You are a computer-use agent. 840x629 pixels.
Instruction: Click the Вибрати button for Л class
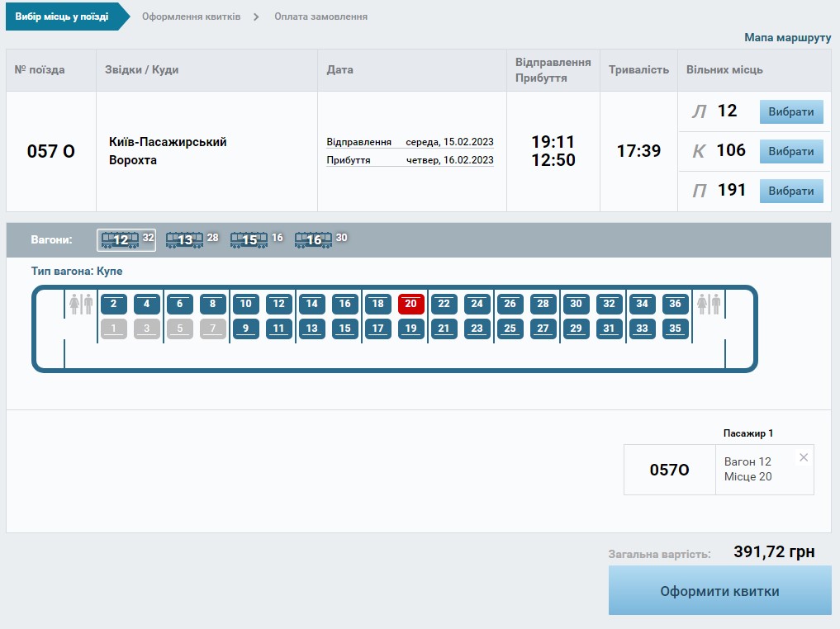791,112
